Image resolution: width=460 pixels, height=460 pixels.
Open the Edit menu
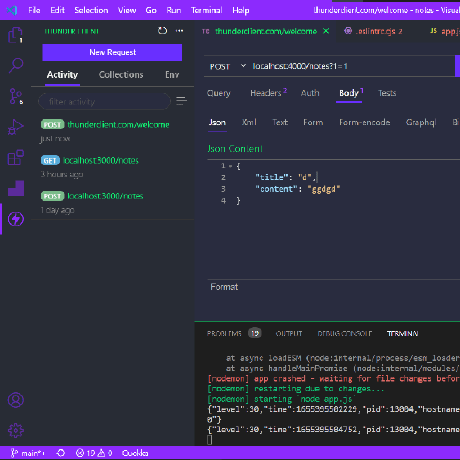tap(57, 10)
